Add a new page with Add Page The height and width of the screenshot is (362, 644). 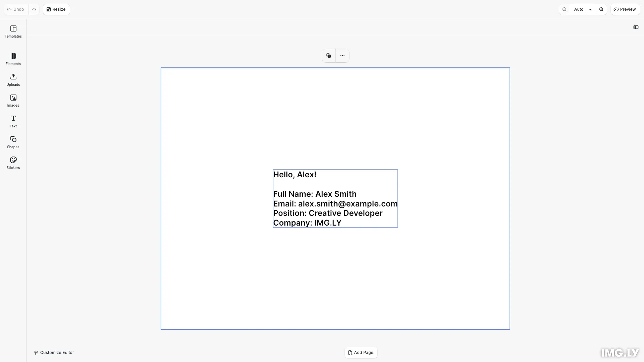click(x=361, y=352)
